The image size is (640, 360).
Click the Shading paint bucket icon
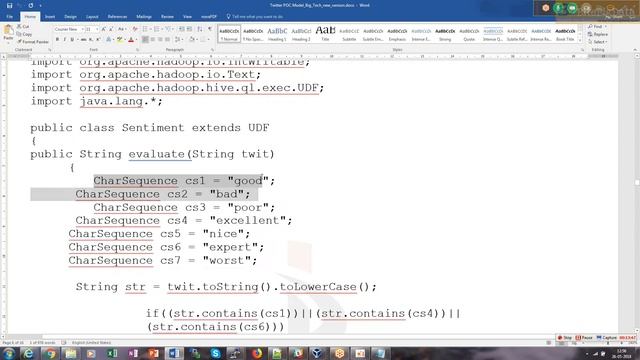point(191,40)
